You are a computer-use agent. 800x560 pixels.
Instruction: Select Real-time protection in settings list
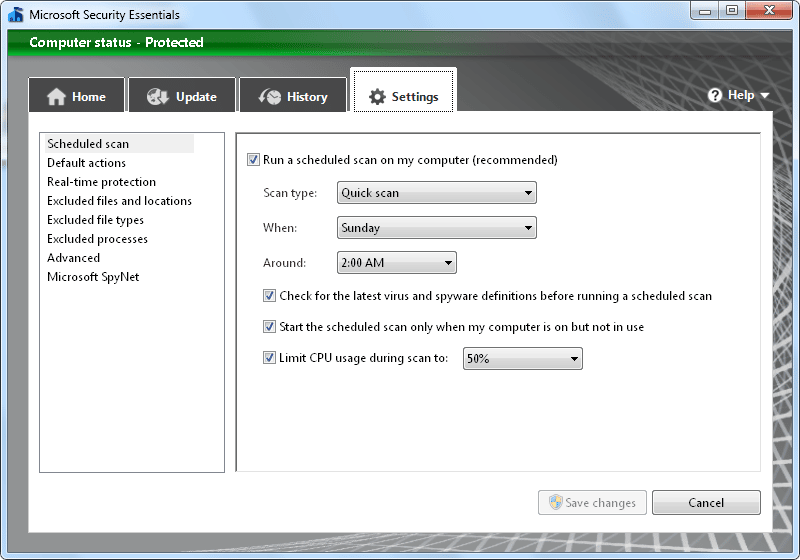point(101,182)
